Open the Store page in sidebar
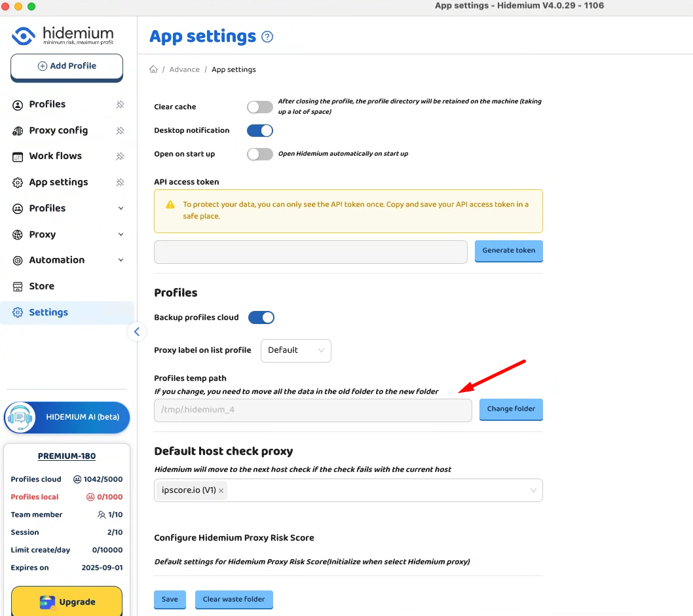 tap(41, 286)
